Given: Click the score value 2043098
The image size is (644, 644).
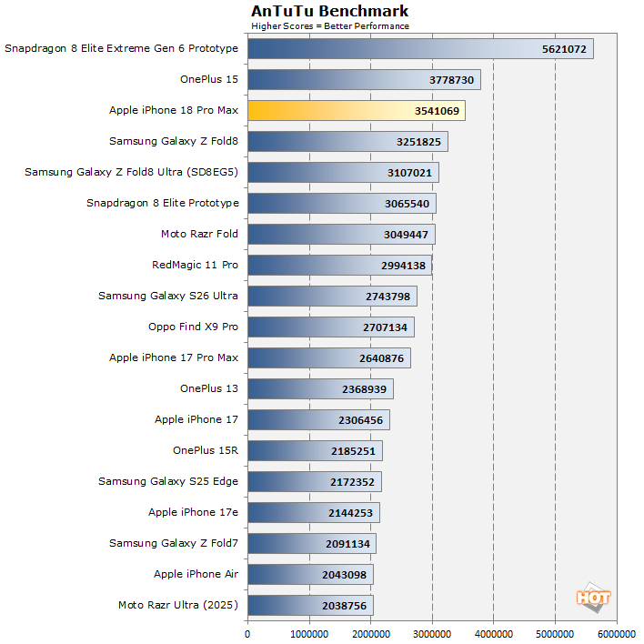Looking at the screenshot, I should [x=344, y=575].
